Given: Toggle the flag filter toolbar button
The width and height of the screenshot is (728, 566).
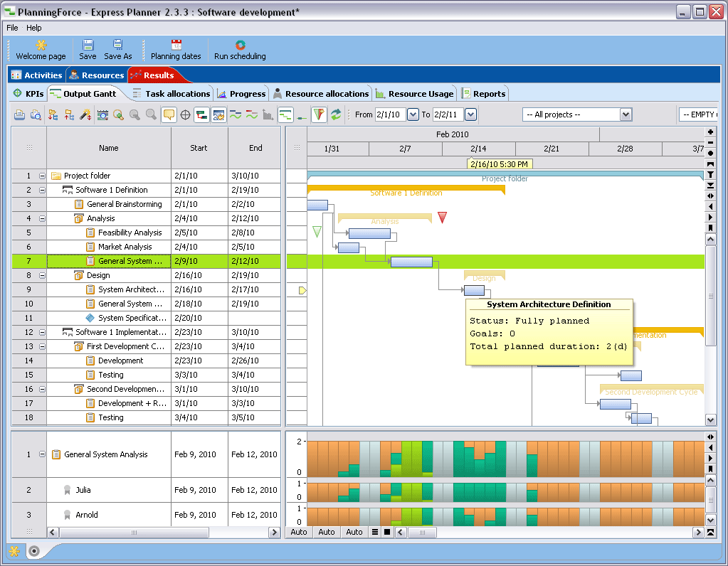Looking at the screenshot, I should coord(319,114).
